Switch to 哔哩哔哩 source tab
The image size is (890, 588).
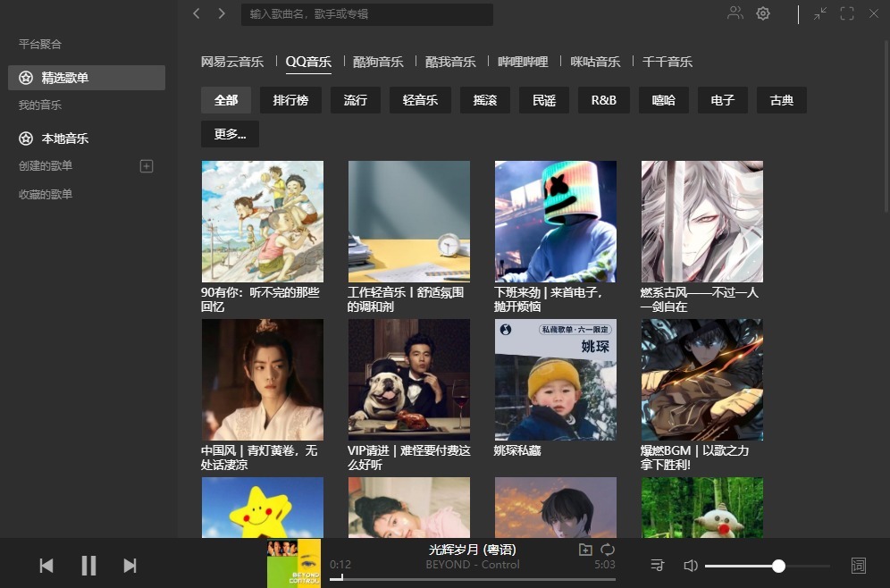(523, 62)
